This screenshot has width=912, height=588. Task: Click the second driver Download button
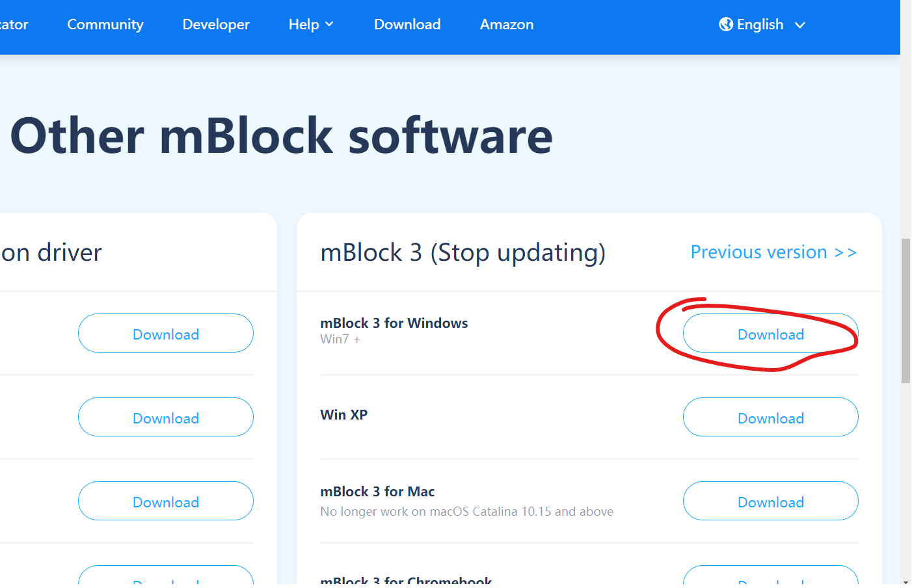pos(166,418)
